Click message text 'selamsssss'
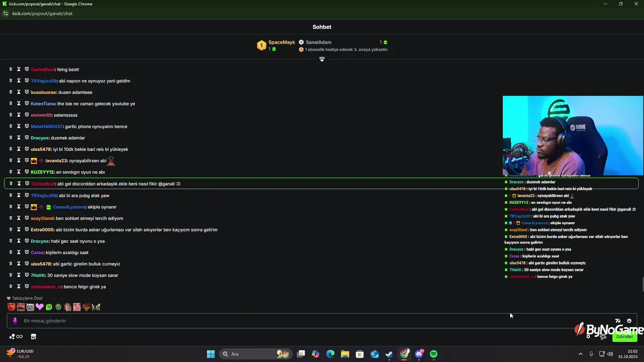Image resolution: width=644 pixels, height=362 pixels. tap(65, 115)
